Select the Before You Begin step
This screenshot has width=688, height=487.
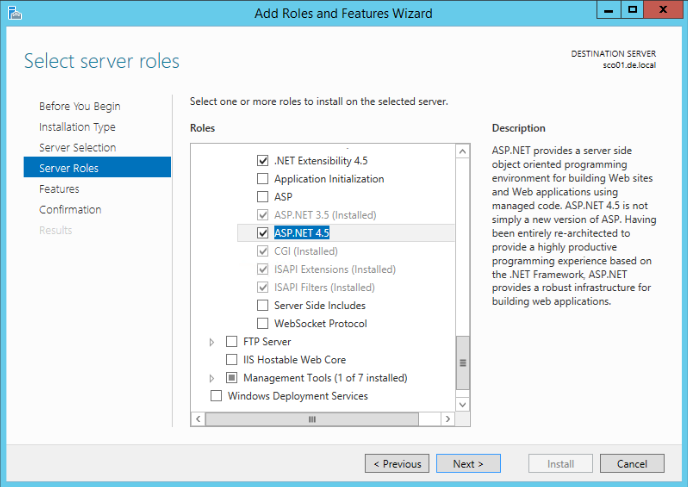tap(79, 106)
